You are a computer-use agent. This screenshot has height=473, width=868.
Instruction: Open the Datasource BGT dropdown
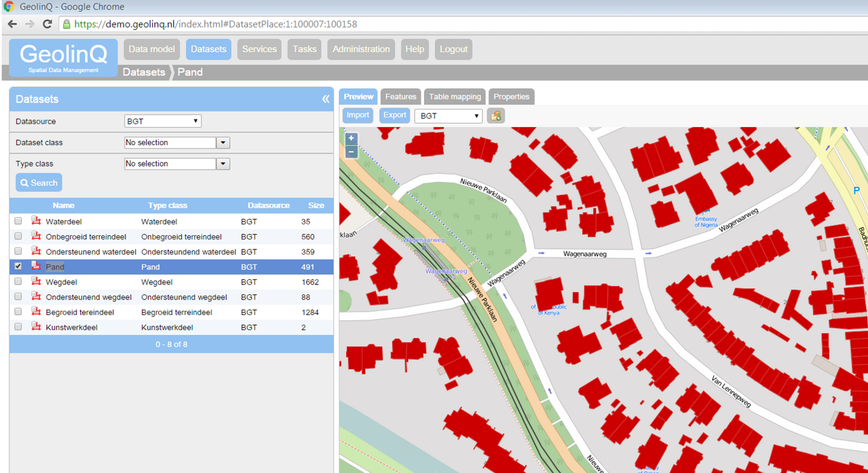click(163, 121)
